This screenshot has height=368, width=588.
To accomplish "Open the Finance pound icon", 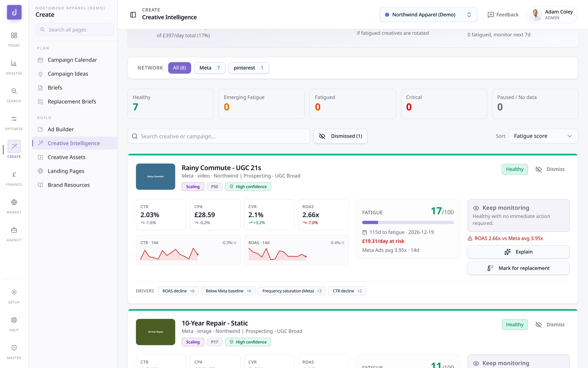I will coord(14,174).
